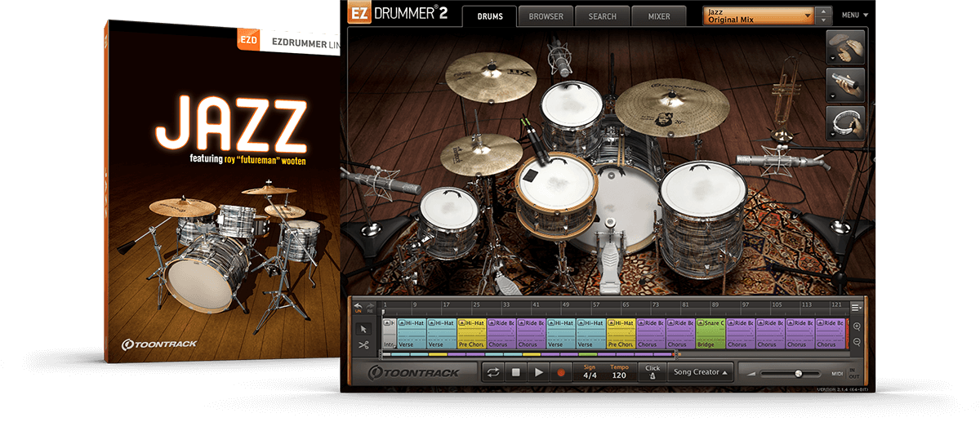Expand the Song Creator panel
Image resolution: width=980 pixels, height=422 pixels.
(x=701, y=372)
